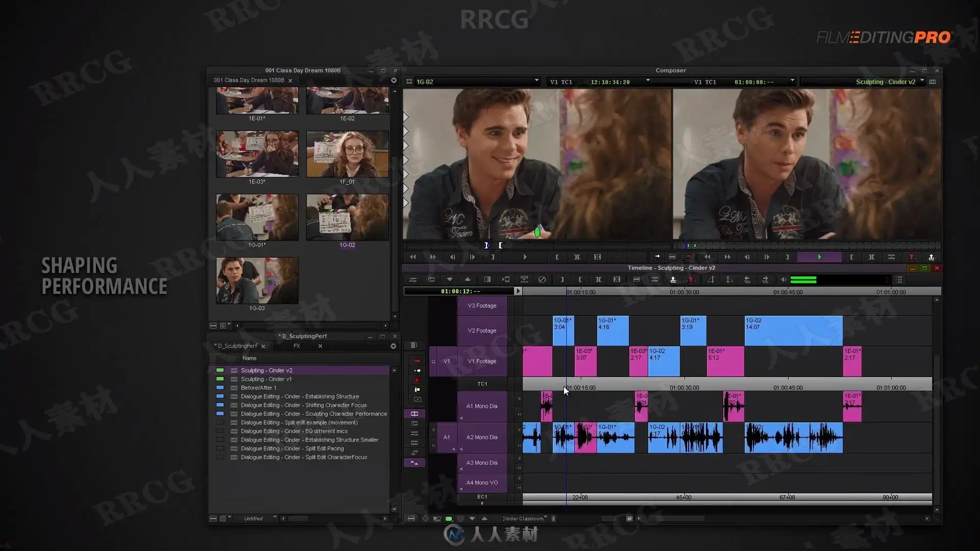Click the Focus target icon below timeline
980x551 pixels.
425,519
